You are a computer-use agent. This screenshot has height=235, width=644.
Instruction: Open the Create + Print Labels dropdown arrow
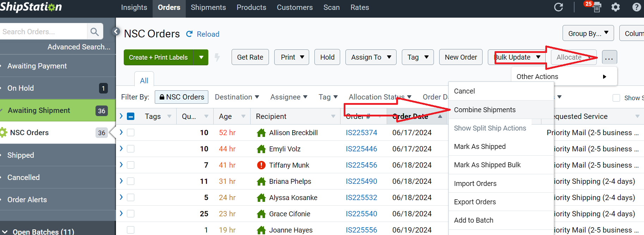pos(201,57)
